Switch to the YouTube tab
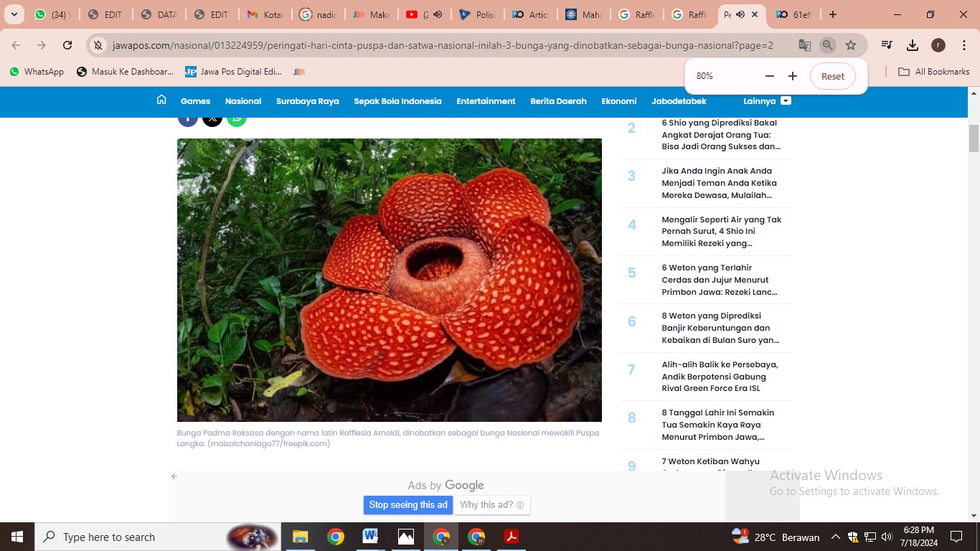Screen dimensions: 980x551 (425, 14)
